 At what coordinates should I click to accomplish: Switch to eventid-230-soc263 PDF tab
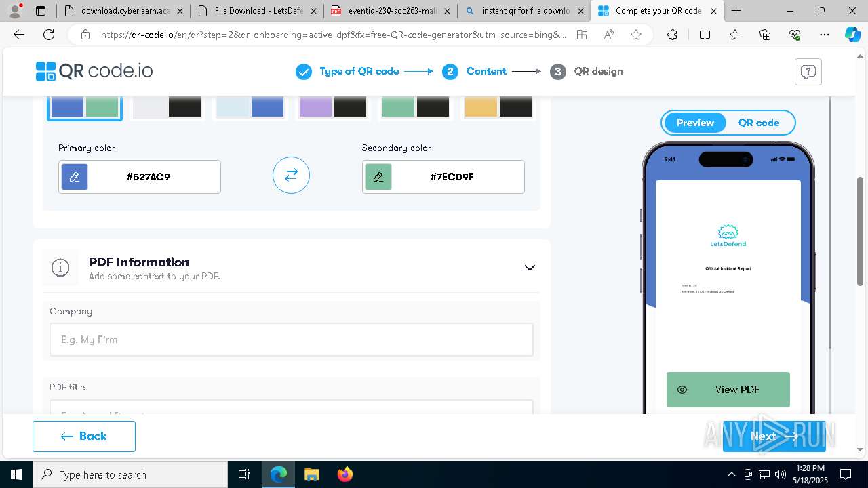389,11
